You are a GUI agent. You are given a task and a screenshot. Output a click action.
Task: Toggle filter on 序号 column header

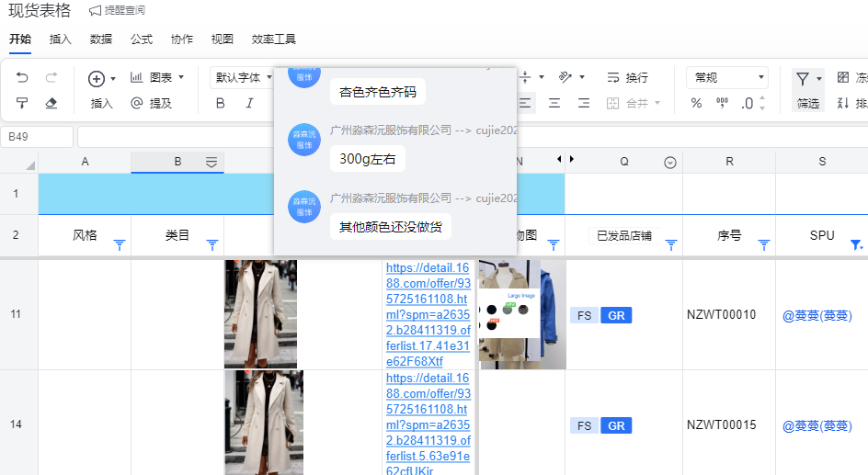(x=763, y=244)
